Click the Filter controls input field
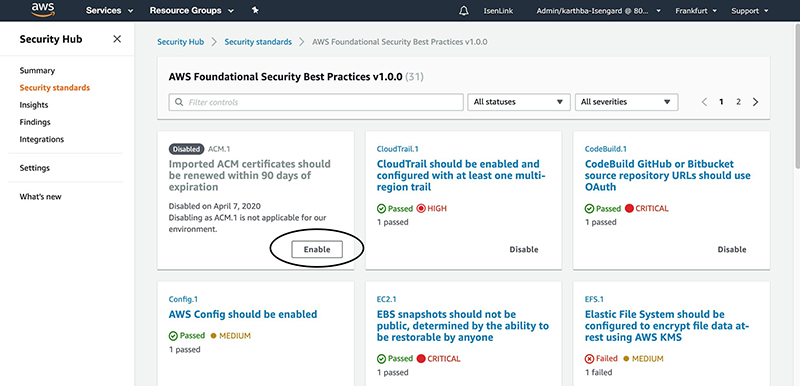Screen dimensions: 800x386 pyautogui.click(x=316, y=102)
